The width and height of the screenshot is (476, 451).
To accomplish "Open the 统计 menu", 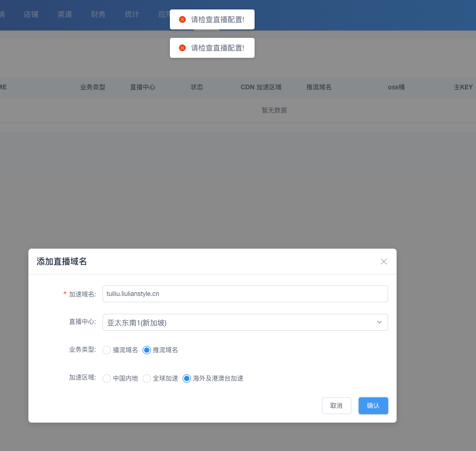I will 131,14.
